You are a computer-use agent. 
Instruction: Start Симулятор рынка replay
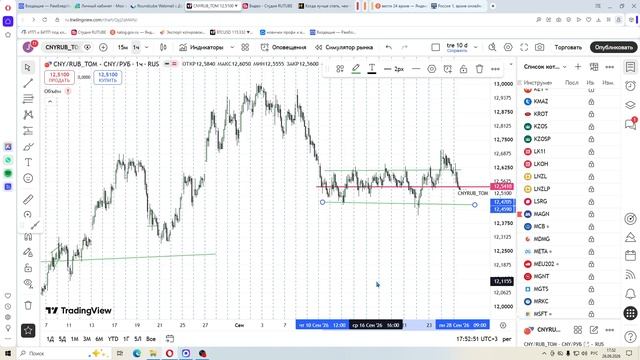tap(344, 47)
